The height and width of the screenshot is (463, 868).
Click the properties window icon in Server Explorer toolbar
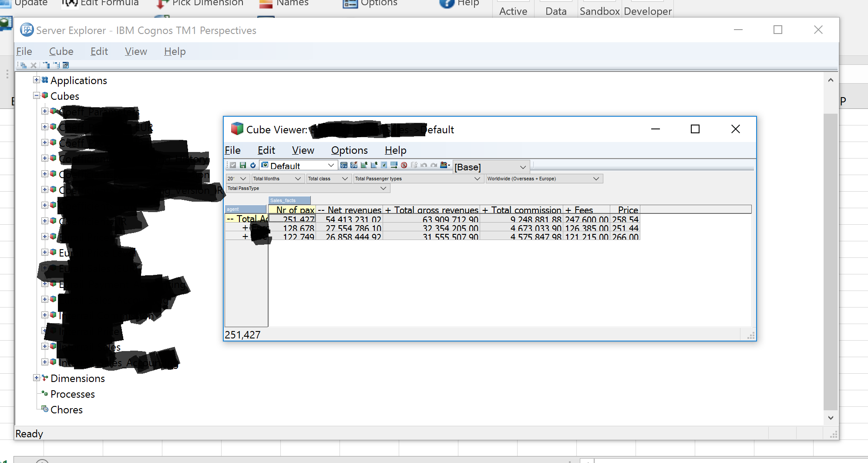66,65
